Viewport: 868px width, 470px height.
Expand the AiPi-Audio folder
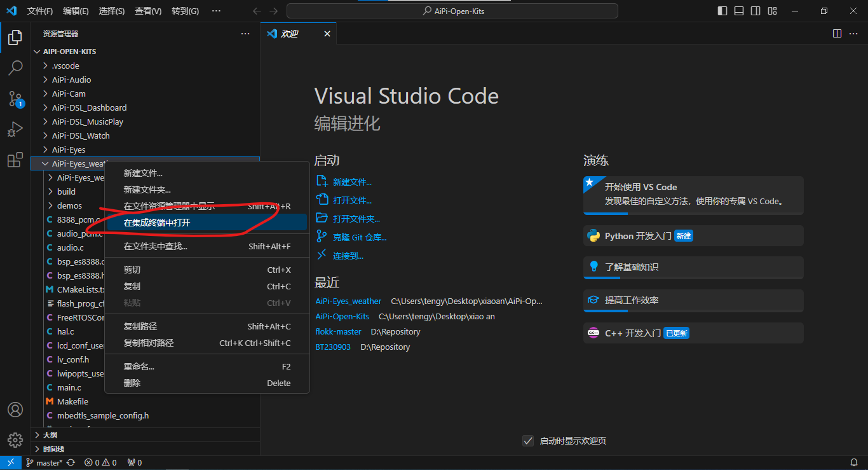click(x=145, y=79)
